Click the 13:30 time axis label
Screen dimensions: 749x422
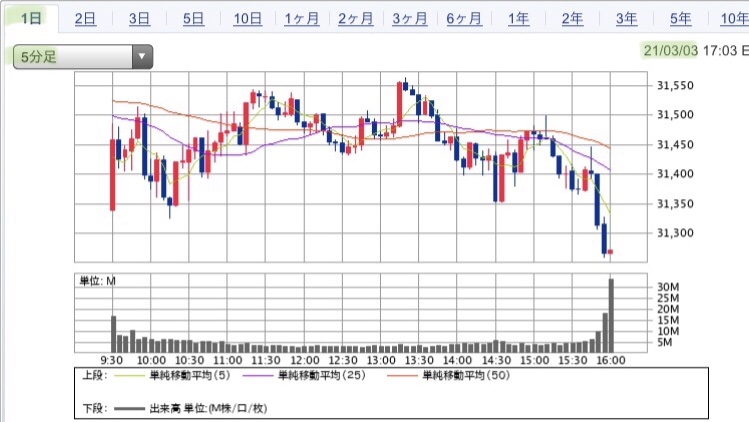pos(419,360)
